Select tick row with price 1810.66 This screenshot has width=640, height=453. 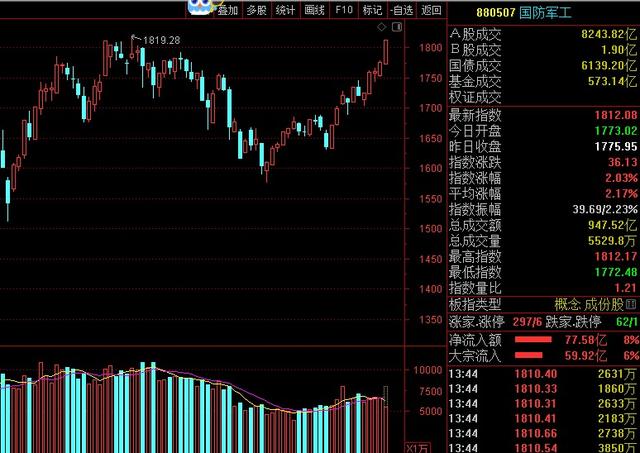pyautogui.click(x=543, y=433)
